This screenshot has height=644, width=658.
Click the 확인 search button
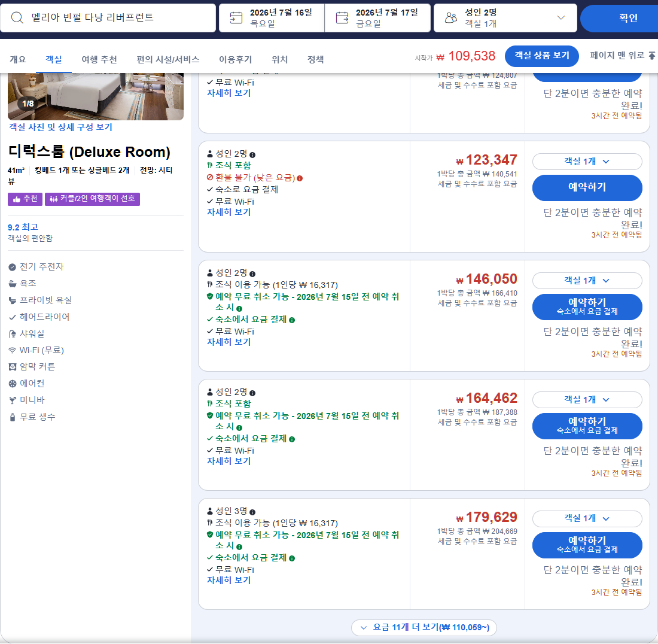pos(620,18)
